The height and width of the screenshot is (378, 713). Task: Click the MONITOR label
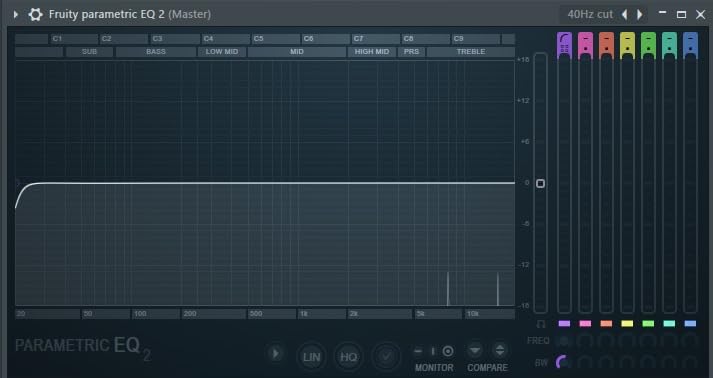coord(434,368)
